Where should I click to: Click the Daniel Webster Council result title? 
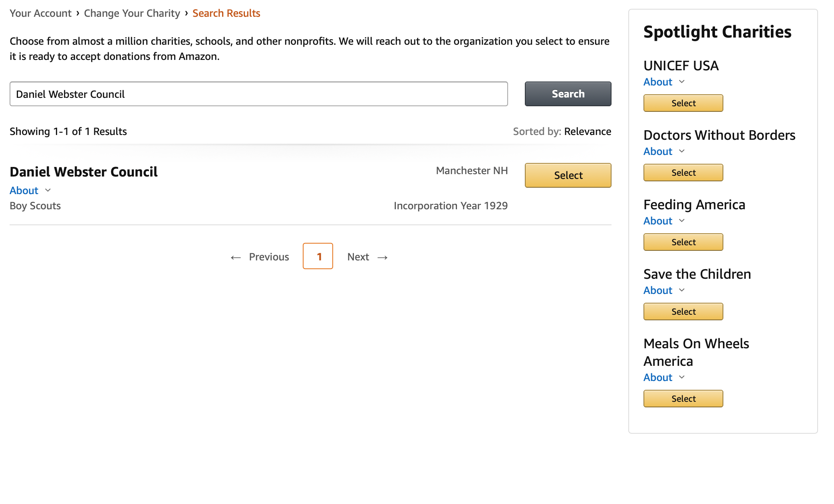pyautogui.click(x=83, y=172)
